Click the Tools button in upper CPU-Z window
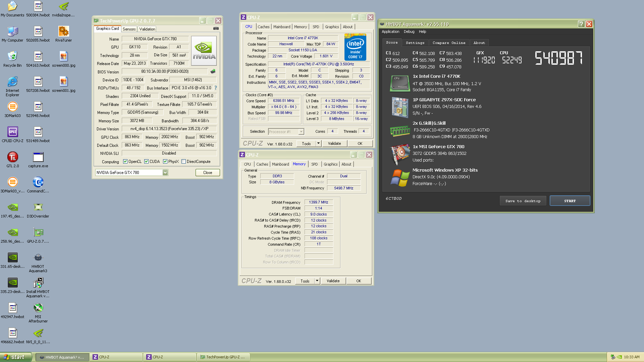Screen dimensions: 644x362 (x=306, y=143)
